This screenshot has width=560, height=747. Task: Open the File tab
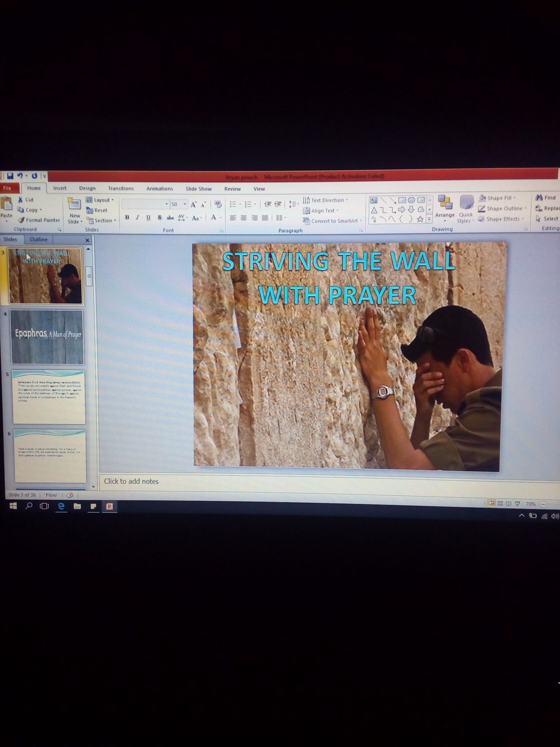click(x=7, y=188)
